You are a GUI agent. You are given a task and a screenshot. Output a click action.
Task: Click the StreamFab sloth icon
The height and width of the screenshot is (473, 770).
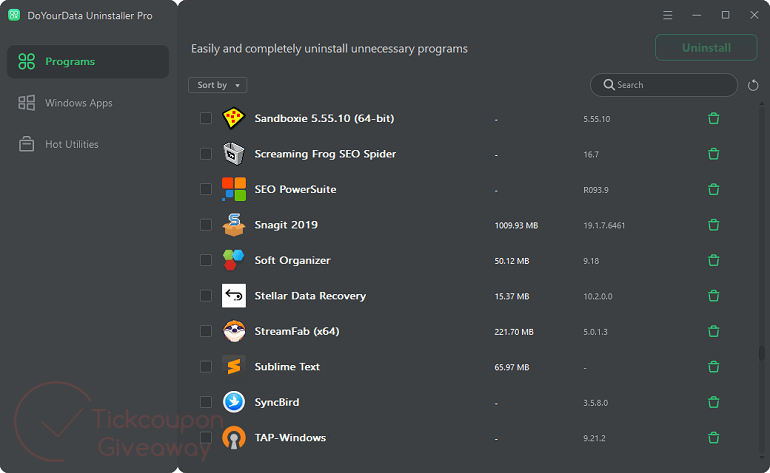[x=234, y=331]
